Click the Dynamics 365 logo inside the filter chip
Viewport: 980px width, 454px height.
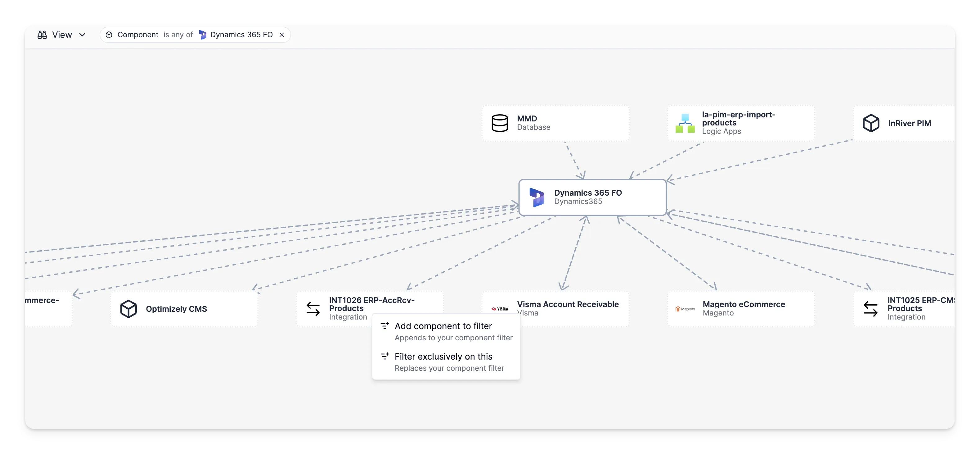tap(203, 35)
